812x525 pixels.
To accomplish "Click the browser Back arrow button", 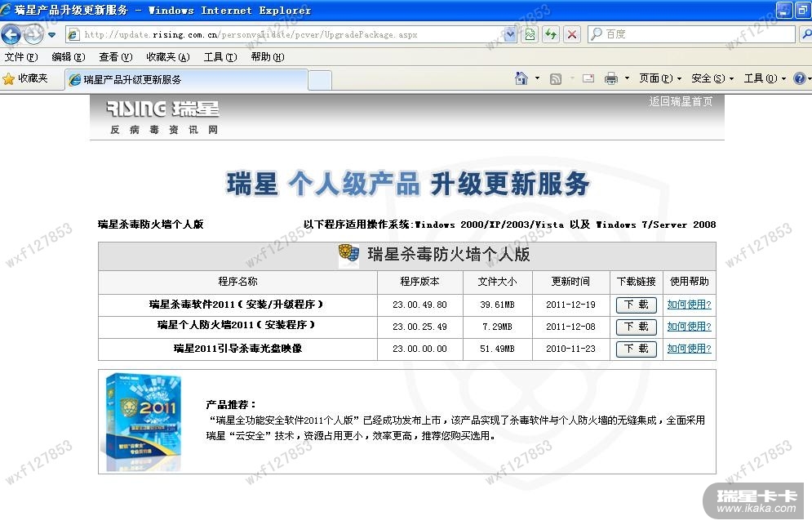I will point(11,35).
